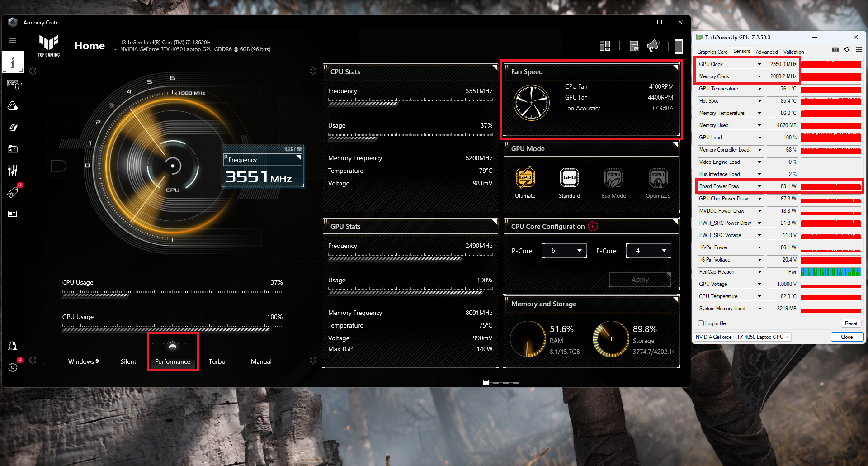The image size is (868, 466).
Task: Open the hamburger menu in Armoury Crate
Action: (13, 40)
